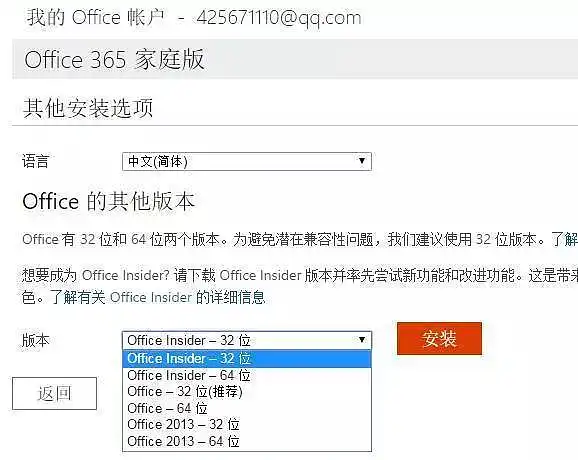
Task: Open the 语言 language dropdown arrow
Action: [x=362, y=161]
